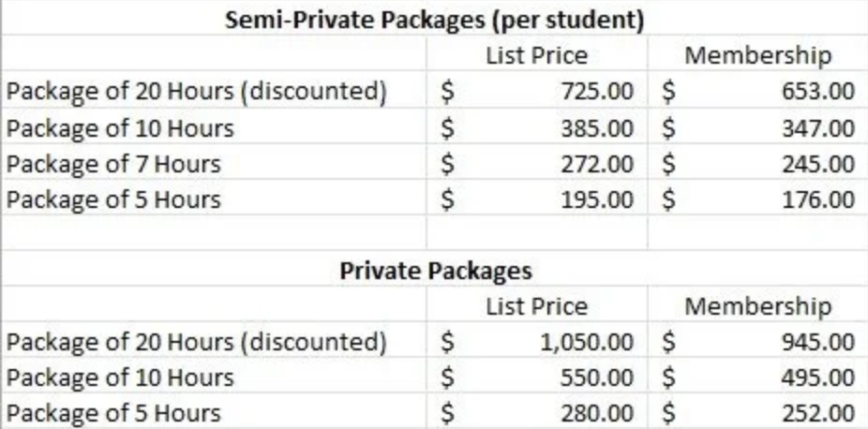Click the 945.00 membership price cell
Screen dimensions: 868x429
[757, 341]
